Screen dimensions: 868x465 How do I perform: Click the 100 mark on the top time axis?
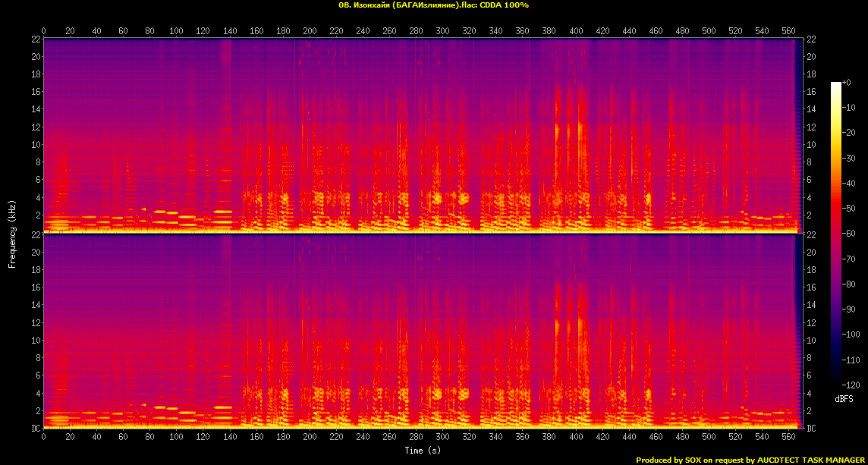click(177, 31)
